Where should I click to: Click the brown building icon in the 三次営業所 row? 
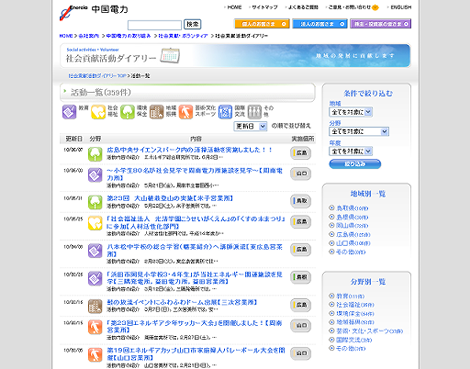coord(95,306)
